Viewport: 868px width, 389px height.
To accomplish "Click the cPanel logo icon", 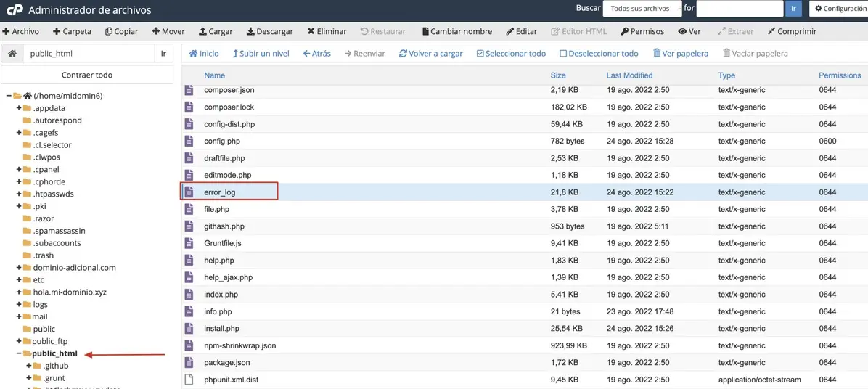I will (14, 10).
